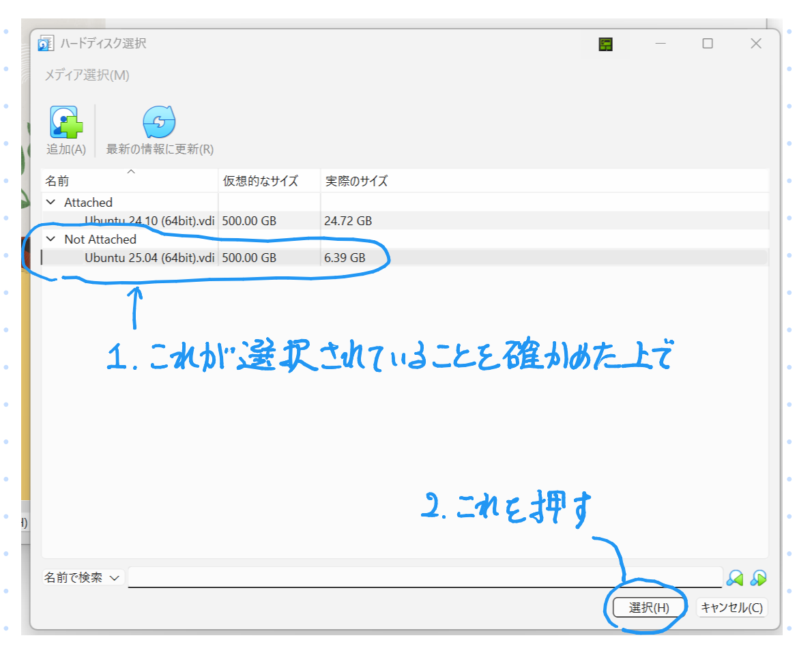
Task: Click the search next match icon
Action: point(758,579)
